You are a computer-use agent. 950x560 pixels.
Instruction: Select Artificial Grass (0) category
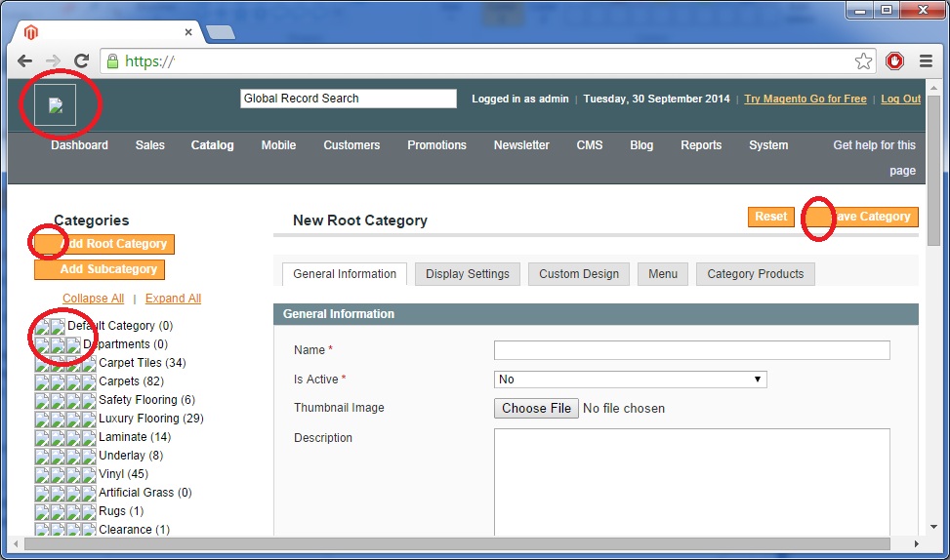pyautogui.click(x=145, y=493)
